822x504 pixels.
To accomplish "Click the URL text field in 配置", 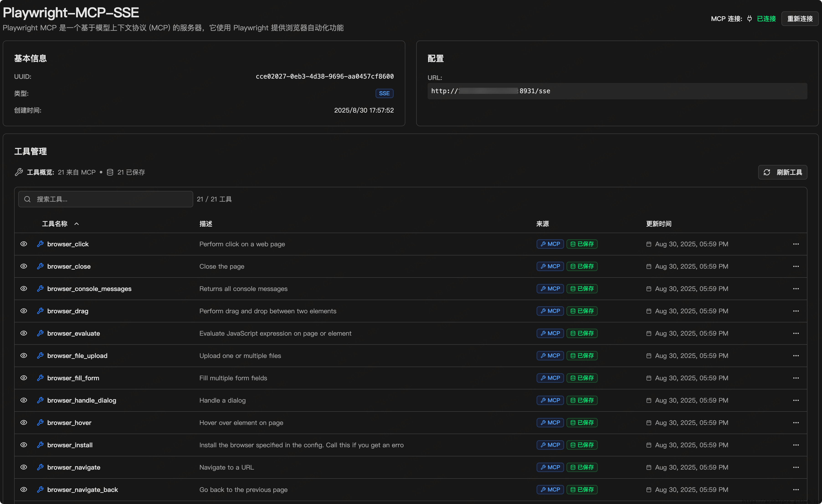I will point(617,91).
